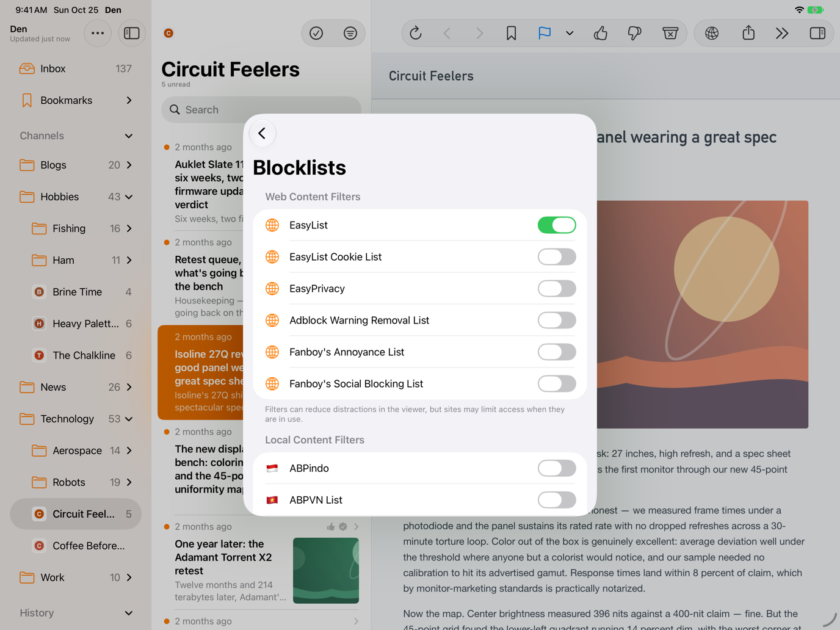Collapse the Channels section

[x=129, y=136]
